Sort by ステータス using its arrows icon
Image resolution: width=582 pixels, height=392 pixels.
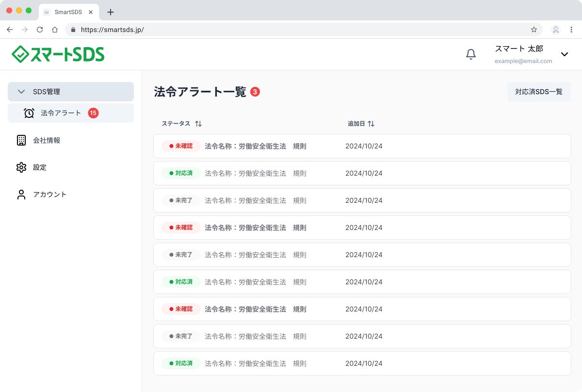pyautogui.click(x=198, y=124)
